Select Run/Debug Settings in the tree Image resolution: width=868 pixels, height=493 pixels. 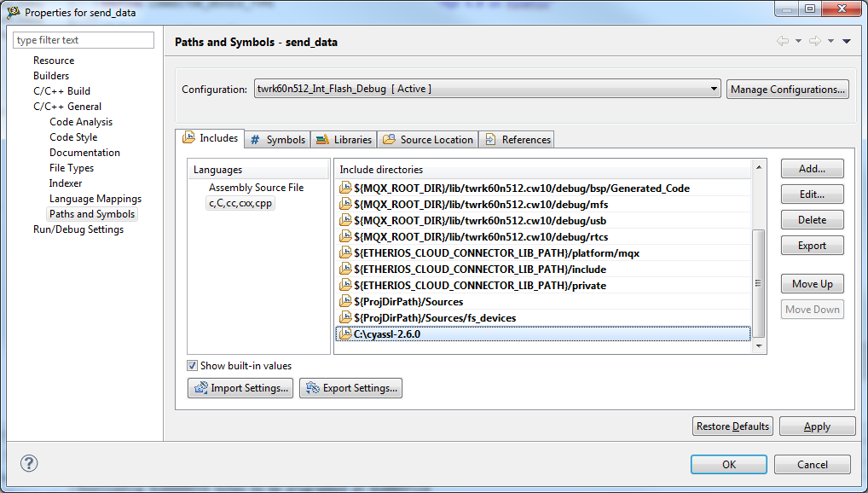[78, 229]
